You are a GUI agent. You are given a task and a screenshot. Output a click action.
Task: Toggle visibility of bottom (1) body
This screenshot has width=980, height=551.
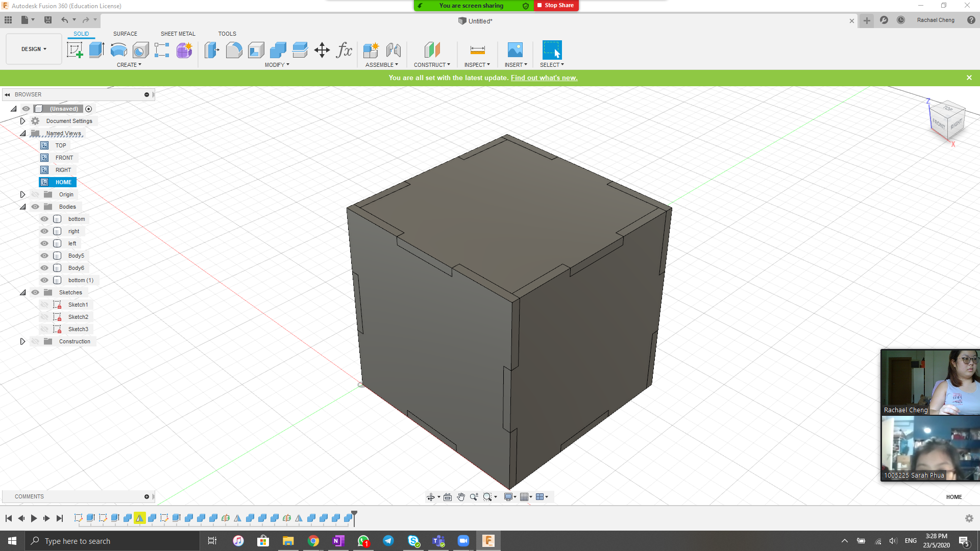[x=44, y=280]
